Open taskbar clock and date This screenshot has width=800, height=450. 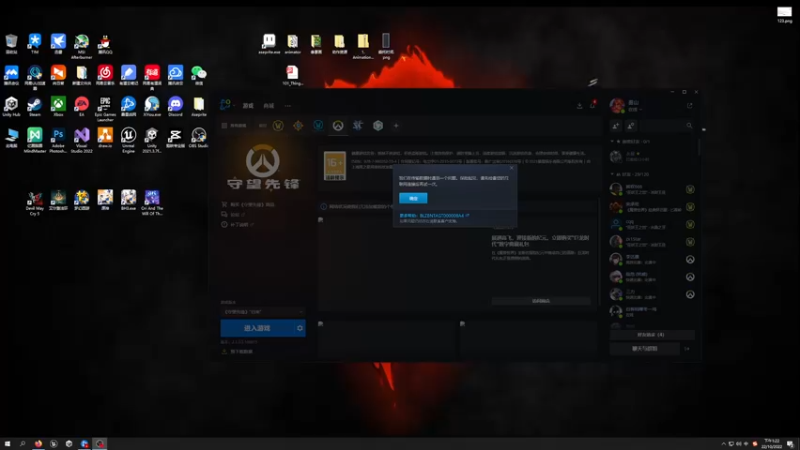click(771, 444)
